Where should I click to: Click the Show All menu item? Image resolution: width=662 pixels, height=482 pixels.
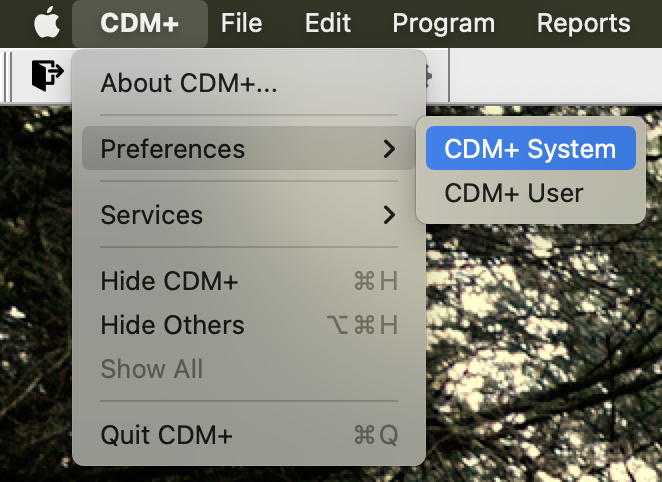pos(152,369)
